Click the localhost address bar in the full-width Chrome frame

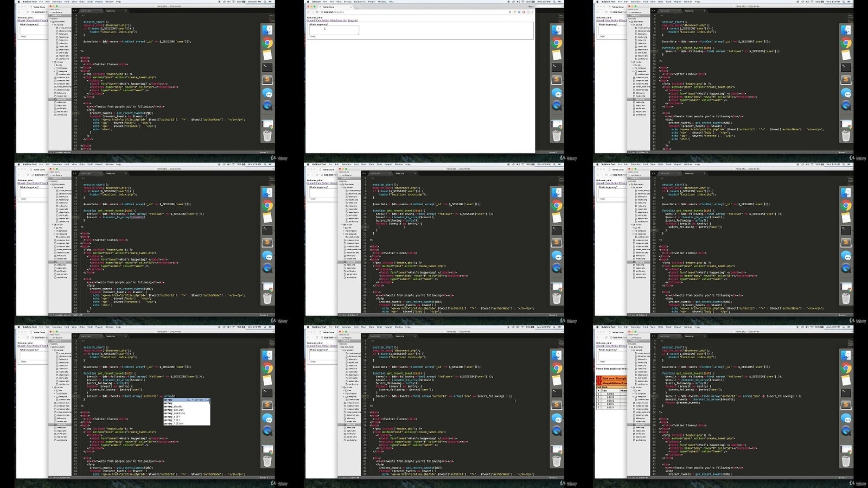coord(415,12)
